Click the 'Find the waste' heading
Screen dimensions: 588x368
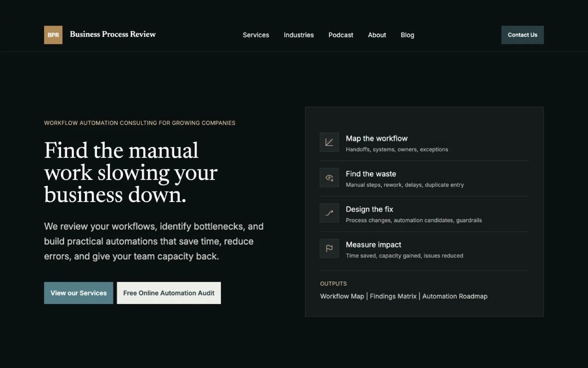point(371,174)
